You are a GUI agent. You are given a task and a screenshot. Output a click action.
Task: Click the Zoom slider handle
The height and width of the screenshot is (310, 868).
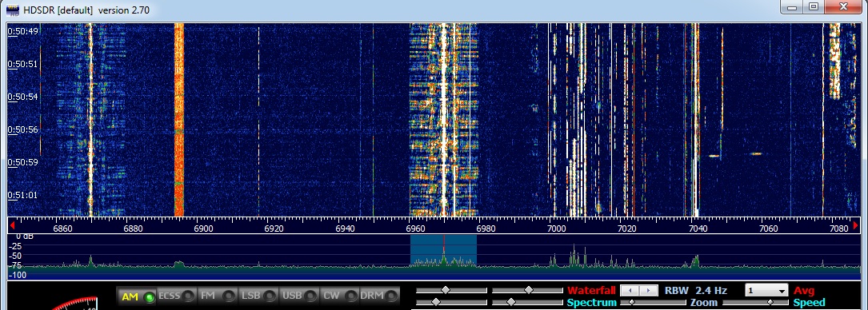coord(631,302)
